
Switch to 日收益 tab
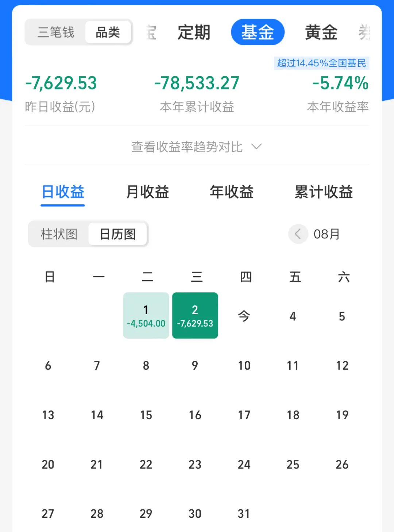(x=63, y=192)
